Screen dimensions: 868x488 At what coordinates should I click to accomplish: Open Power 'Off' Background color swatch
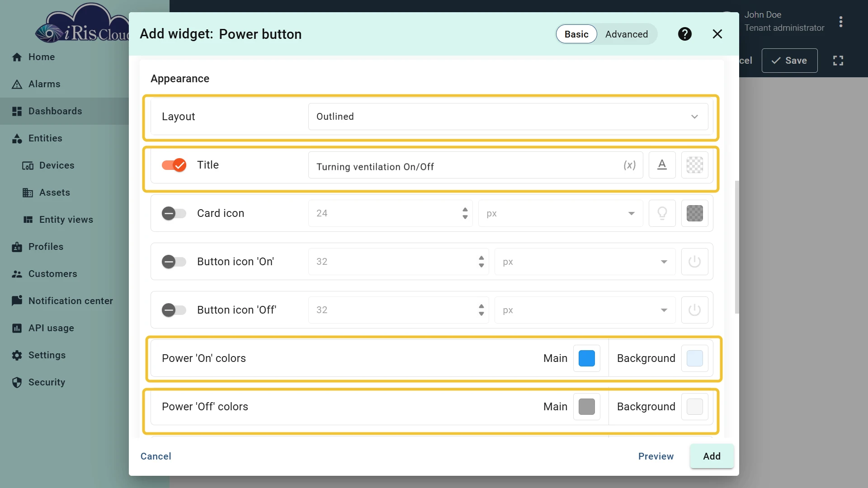click(694, 407)
